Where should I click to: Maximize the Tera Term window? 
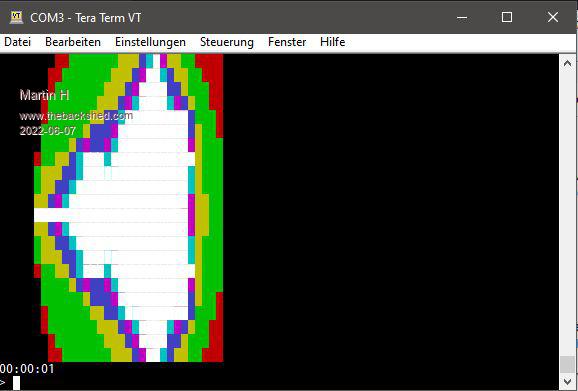[507, 17]
